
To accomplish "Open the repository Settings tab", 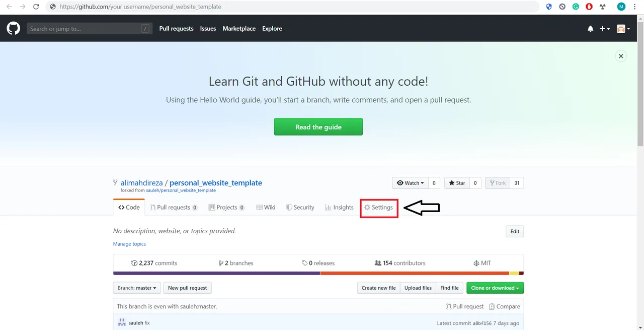I will point(379,207).
